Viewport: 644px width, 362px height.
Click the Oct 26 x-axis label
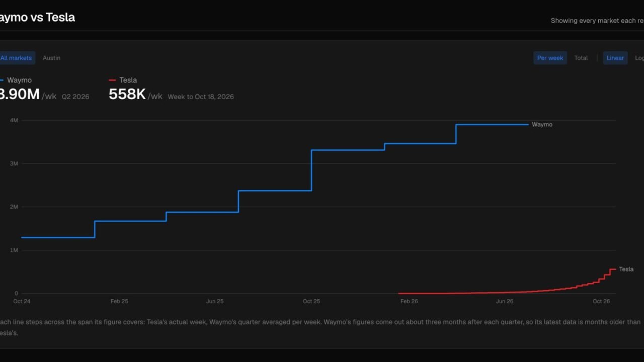click(601, 301)
